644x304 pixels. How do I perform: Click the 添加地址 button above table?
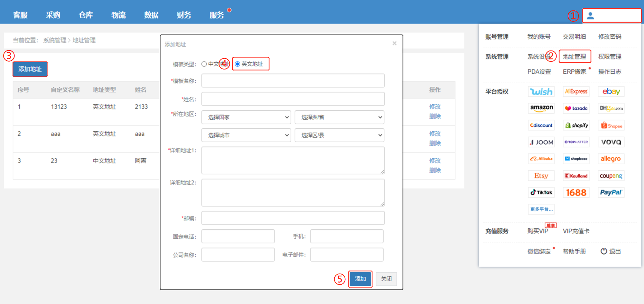pyautogui.click(x=30, y=69)
